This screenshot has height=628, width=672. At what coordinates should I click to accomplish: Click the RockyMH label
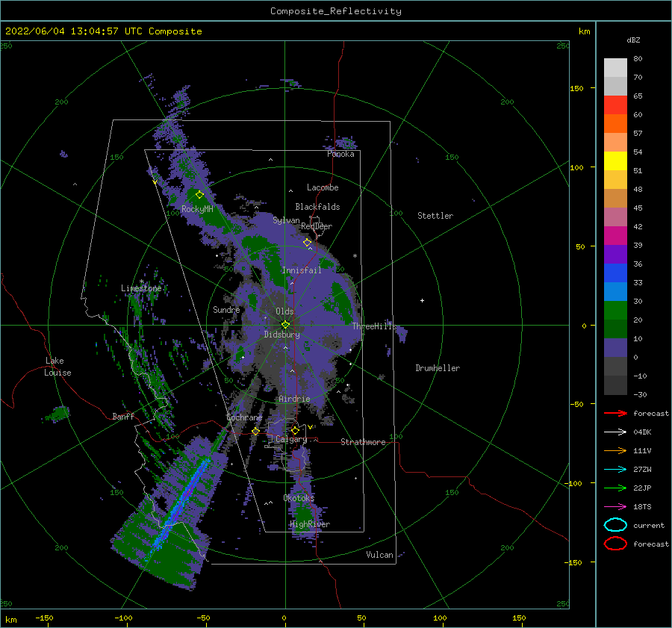pyautogui.click(x=197, y=209)
